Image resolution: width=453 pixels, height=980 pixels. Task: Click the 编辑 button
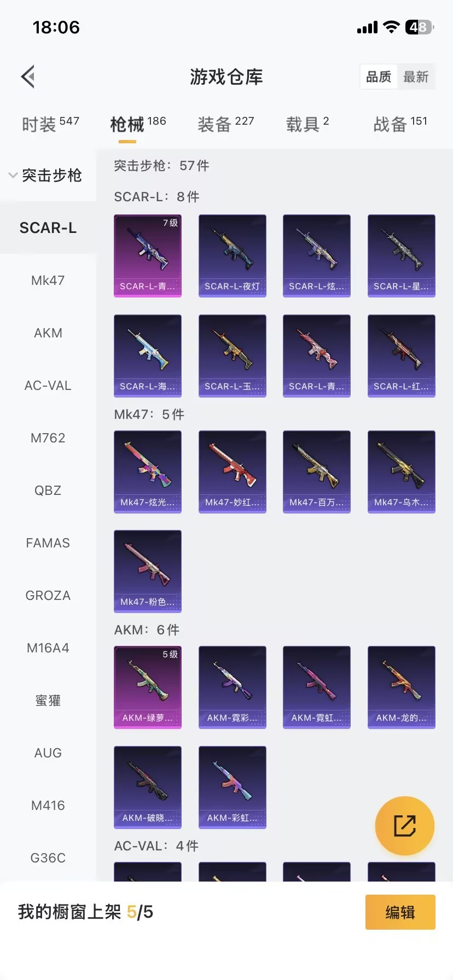click(x=400, y=912)
